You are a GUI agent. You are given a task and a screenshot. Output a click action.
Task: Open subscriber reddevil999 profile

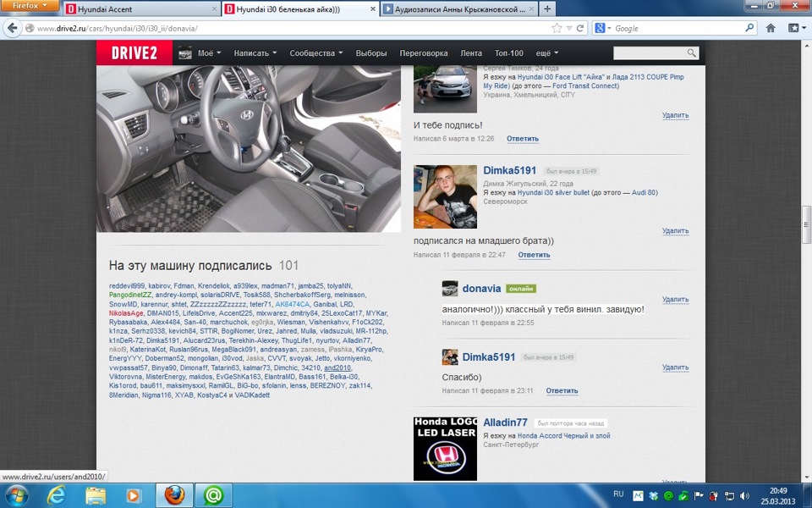click(x=126, y=285)
